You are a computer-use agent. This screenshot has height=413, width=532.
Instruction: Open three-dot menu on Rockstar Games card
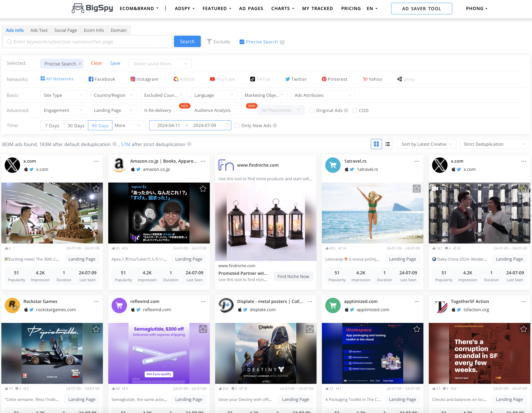(x=96, y=302)
